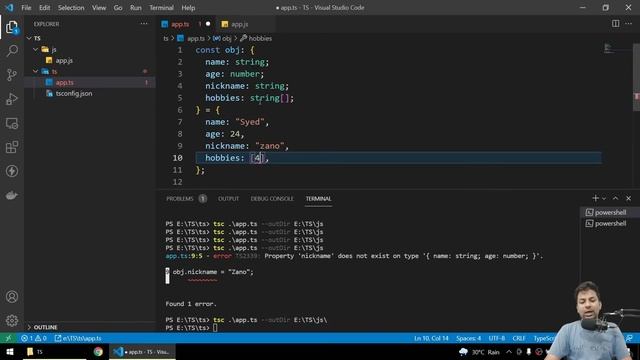Open app.js file in explorer

(x=64, y=60)
